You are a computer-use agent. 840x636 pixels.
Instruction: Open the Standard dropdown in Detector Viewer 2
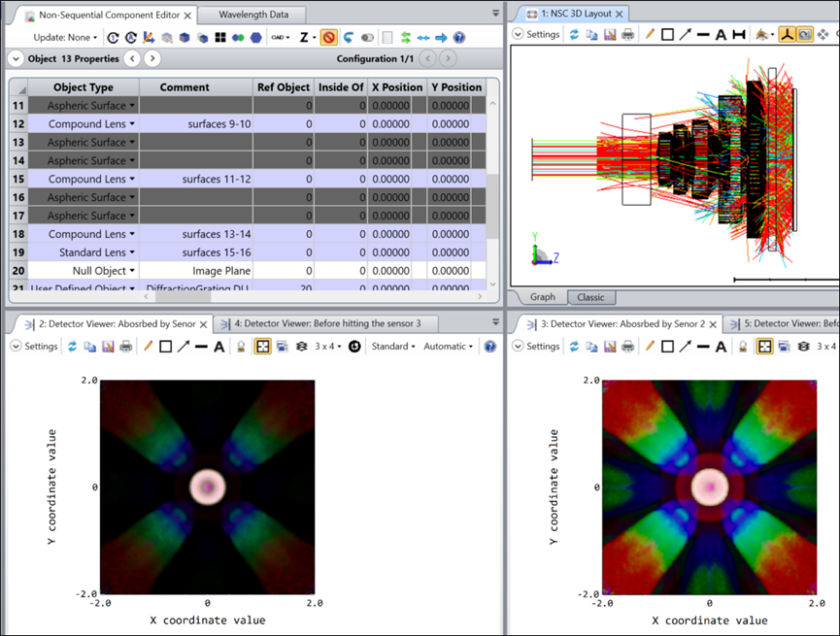tap(393, 346)
